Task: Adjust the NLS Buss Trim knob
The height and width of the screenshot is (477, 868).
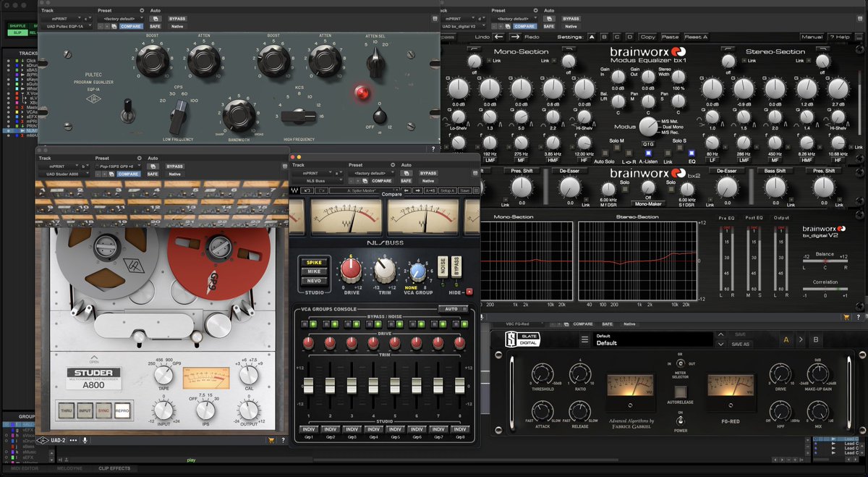Action: [x=385, y=271]
